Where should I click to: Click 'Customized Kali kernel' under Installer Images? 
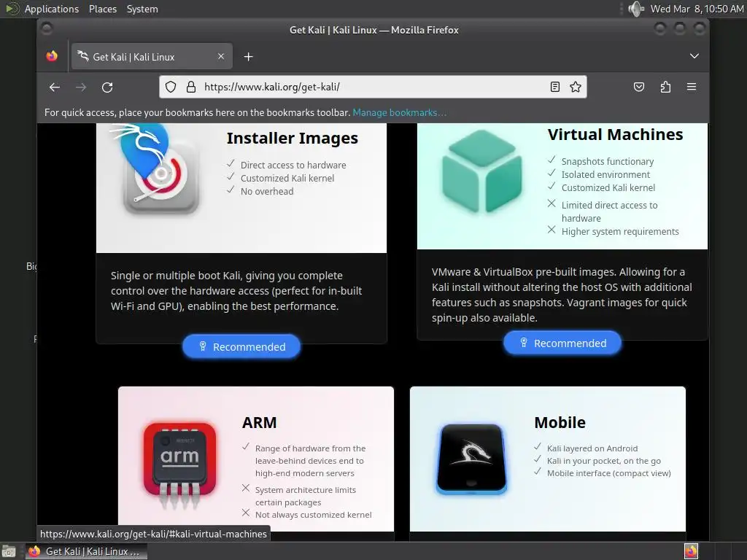click(287, 178)
